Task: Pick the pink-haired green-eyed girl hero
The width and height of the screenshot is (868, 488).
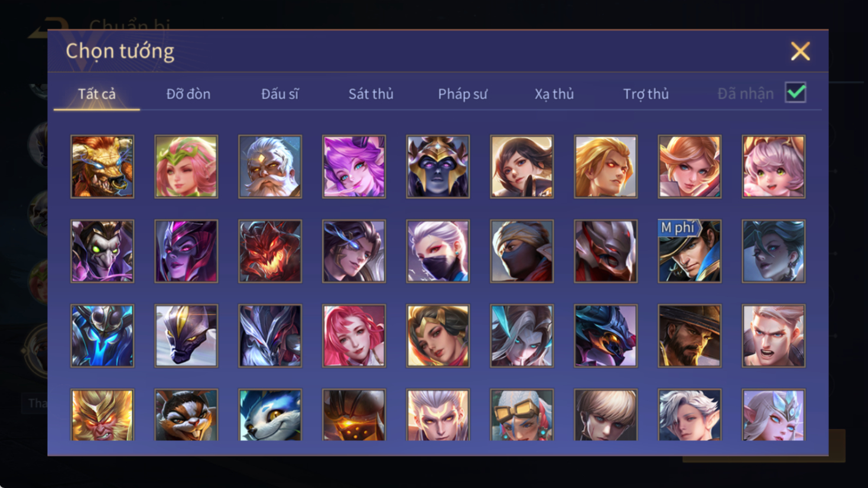Action: (773, 167)
